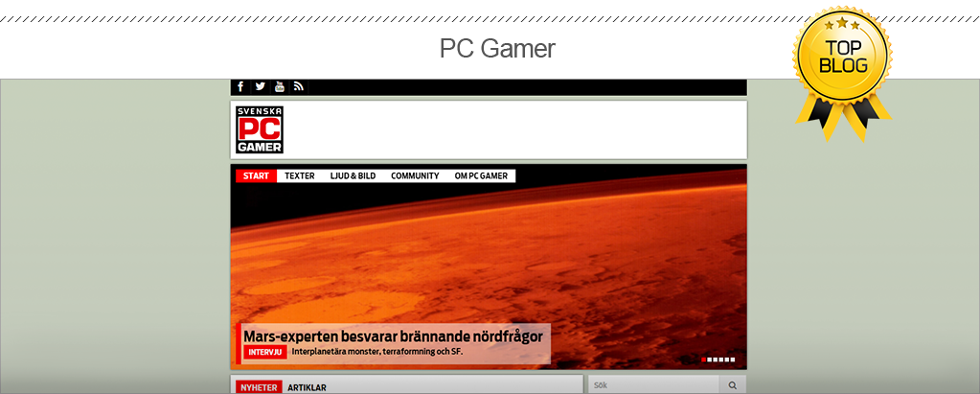The image size is (980, 394).
Task: Subscribe via the RSS feed icon
Action: coord(299,87)
